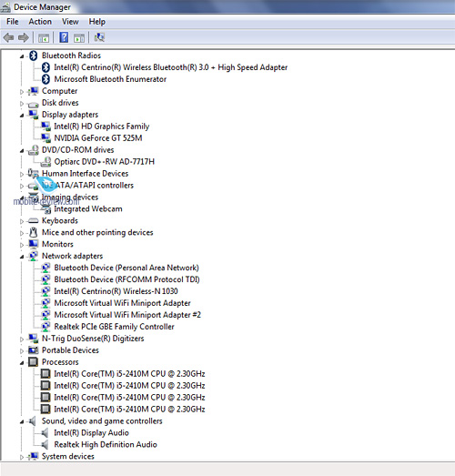Click the Mice and other pointing devices icon

tap(34, 232)
